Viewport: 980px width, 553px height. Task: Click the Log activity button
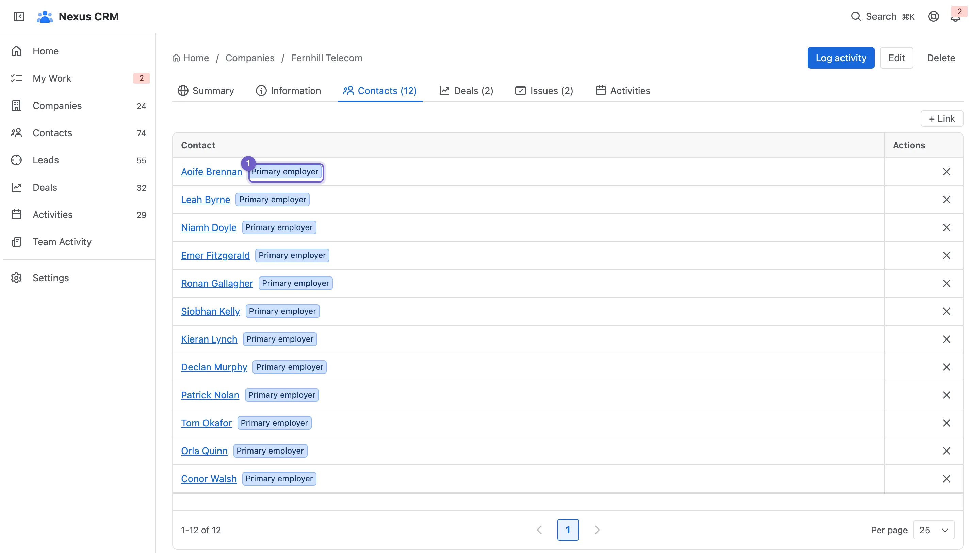[x=841, y=58]
